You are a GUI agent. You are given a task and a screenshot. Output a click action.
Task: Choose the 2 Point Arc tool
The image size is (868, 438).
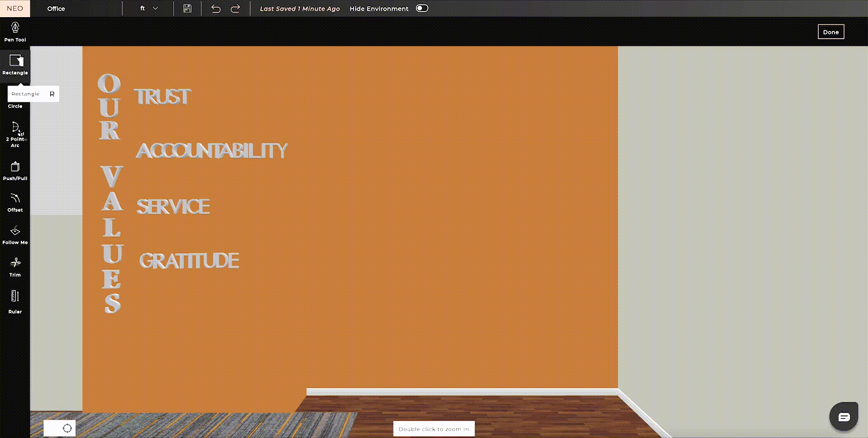coord(15,134)
